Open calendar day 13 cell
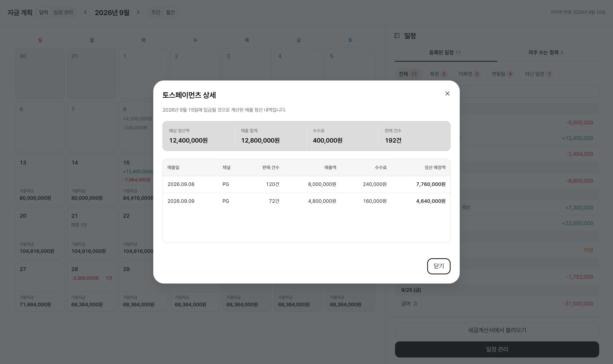Viewport: 613px width, 364px height. point(40,180)
